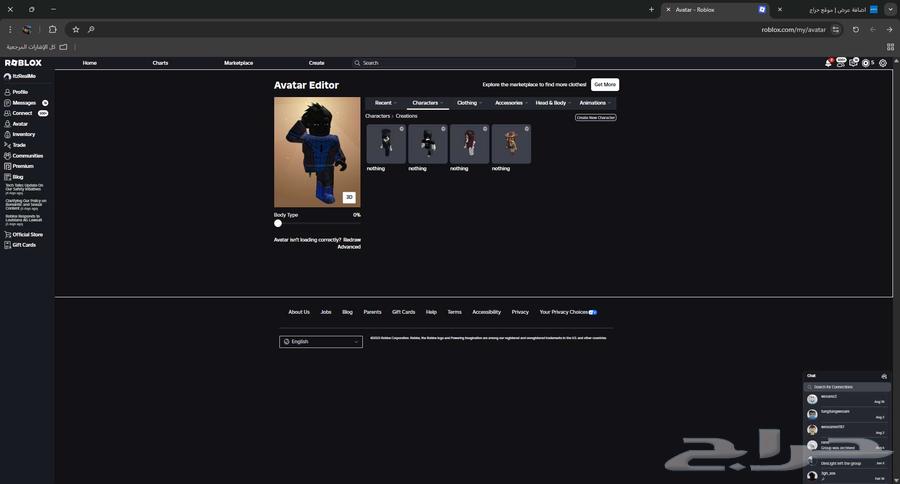Click the Roblox logo
900x484 pixels.
pos(23,63)
